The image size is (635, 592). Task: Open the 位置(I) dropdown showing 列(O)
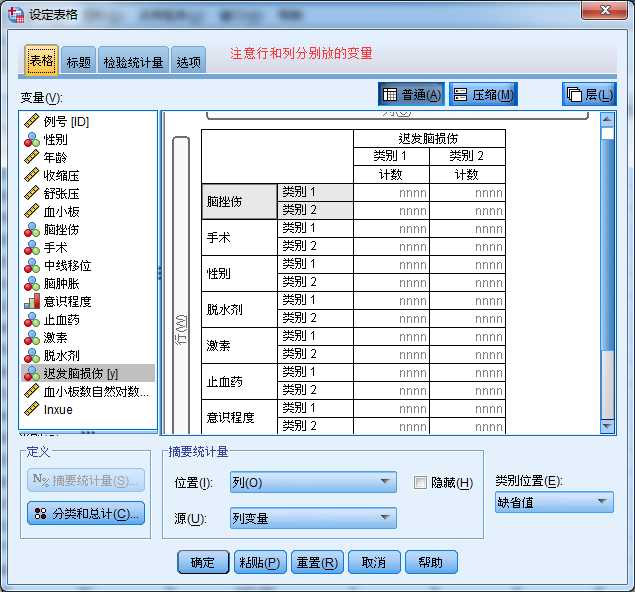click(x=313, y=482)
